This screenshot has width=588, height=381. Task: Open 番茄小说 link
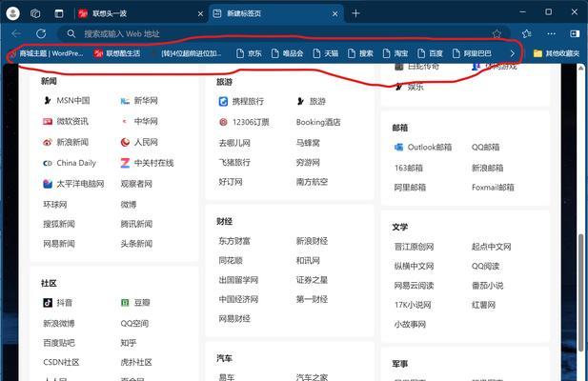(488, 286)
